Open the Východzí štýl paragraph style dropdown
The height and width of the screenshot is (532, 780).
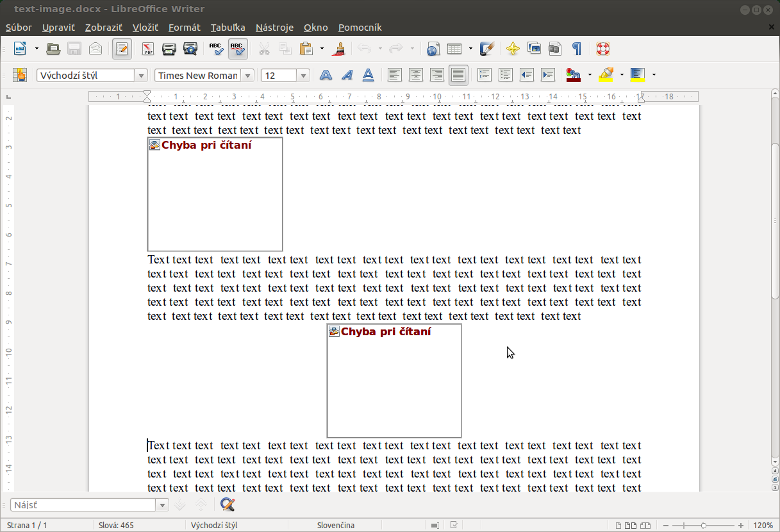141,76
